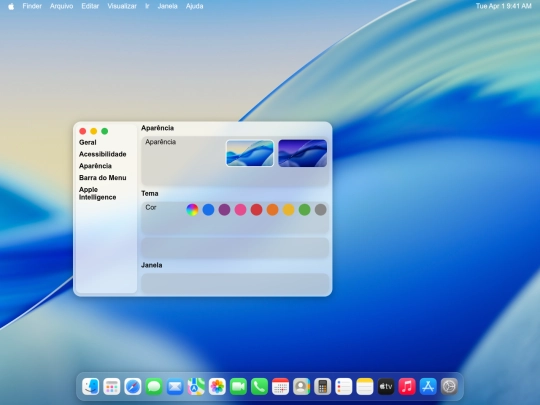
Task: Minimize settings window with yellow button
Action: coord(94,131)
